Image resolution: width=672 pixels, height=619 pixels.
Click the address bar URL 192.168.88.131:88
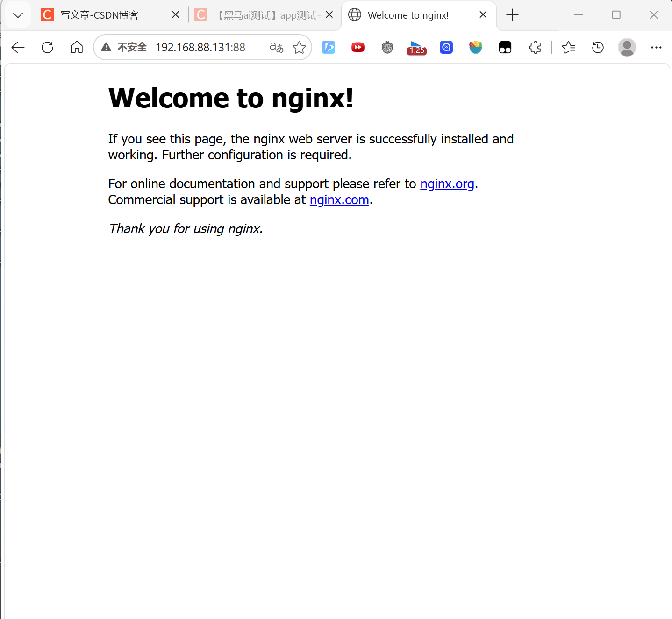point(200,47)
